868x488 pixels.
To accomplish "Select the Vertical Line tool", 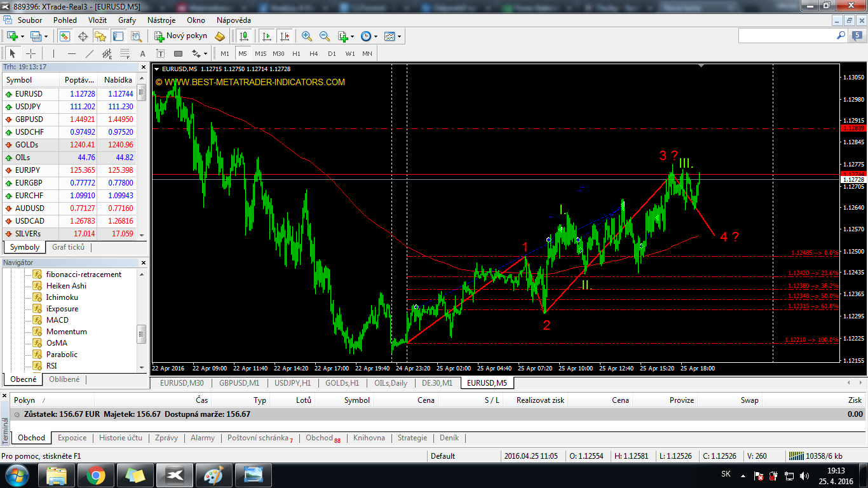I will coord(53,53).
